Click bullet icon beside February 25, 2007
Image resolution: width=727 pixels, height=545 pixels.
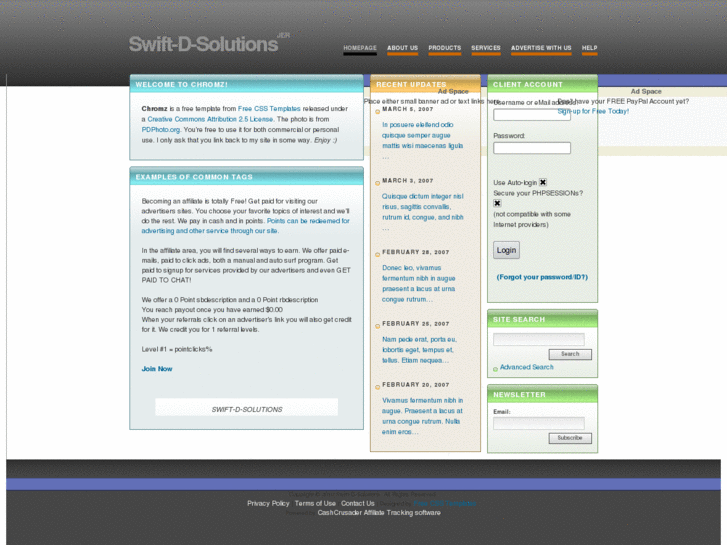(x=377, y=326)
